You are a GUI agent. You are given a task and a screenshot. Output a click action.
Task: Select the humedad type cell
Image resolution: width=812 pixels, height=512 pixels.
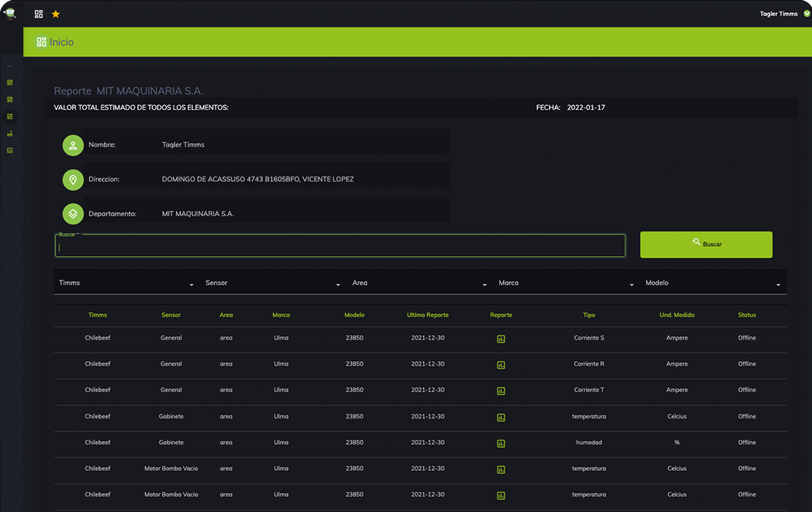coord(589,443)
